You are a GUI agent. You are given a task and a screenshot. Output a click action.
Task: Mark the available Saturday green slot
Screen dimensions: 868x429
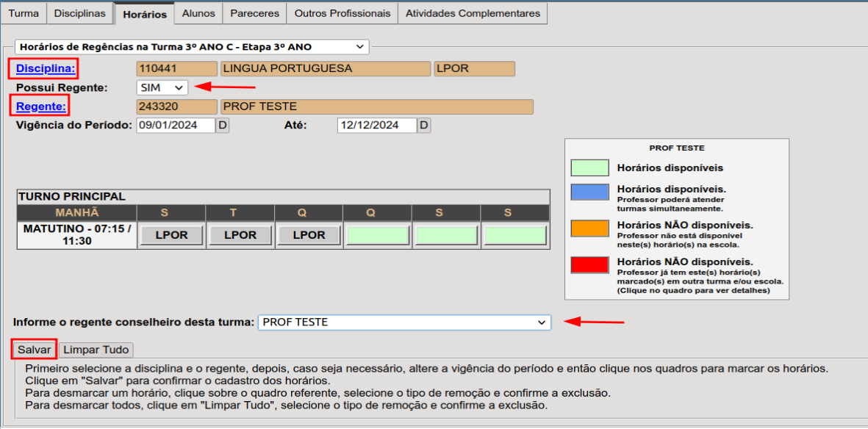[x=514, y=235]
